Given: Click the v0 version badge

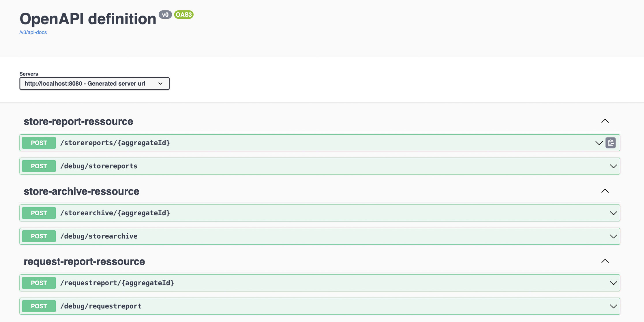Looking at the screenshot, I should click(x=165, y=15).
